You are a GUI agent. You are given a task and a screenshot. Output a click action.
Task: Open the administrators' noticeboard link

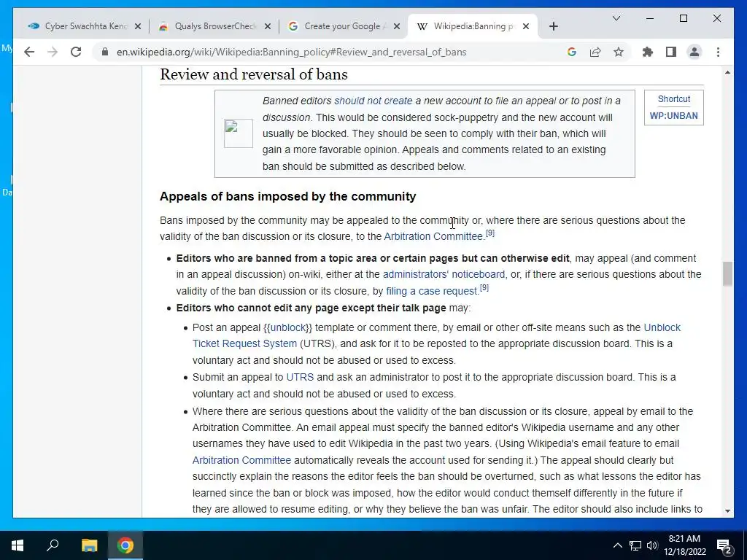[444, 274]
